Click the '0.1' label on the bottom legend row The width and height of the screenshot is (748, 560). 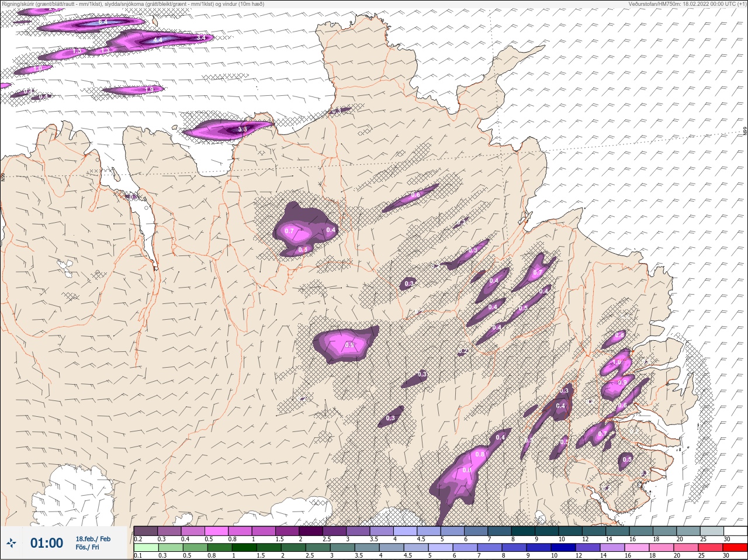tap(138, 555)
